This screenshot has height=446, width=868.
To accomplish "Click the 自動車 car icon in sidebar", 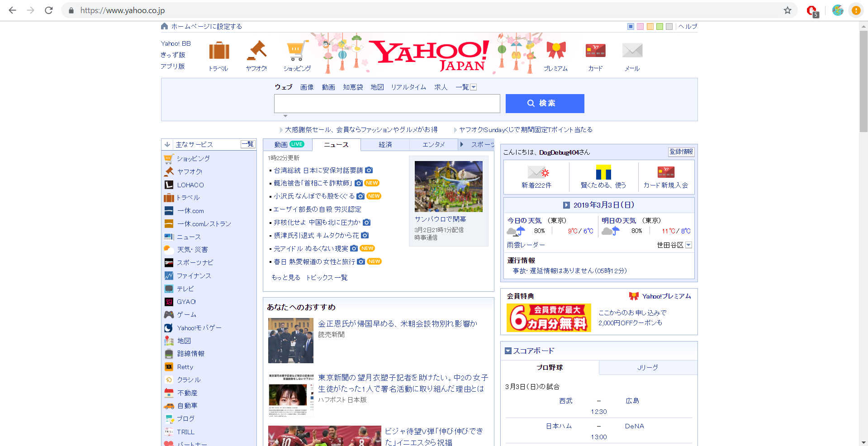I will (169, 406).
